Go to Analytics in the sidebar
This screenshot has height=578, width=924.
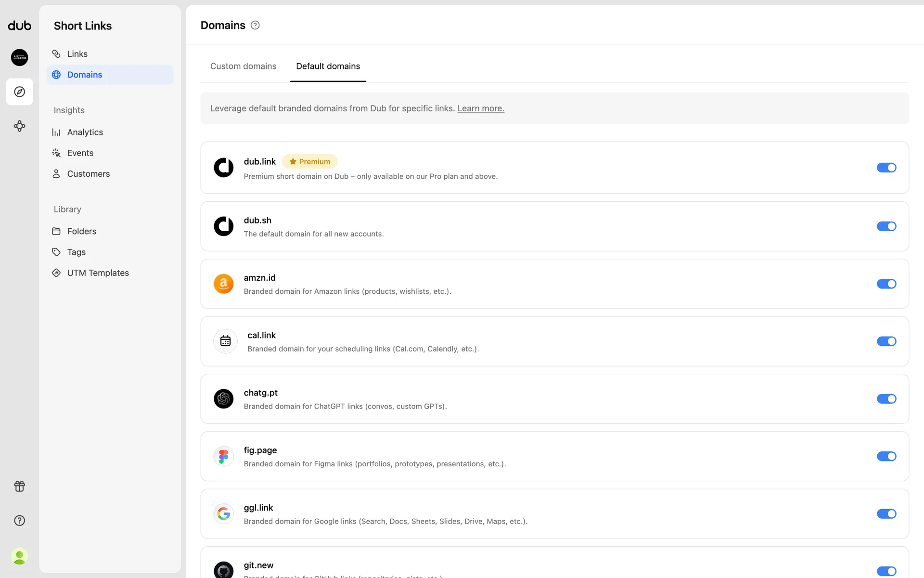pos(85,132)
